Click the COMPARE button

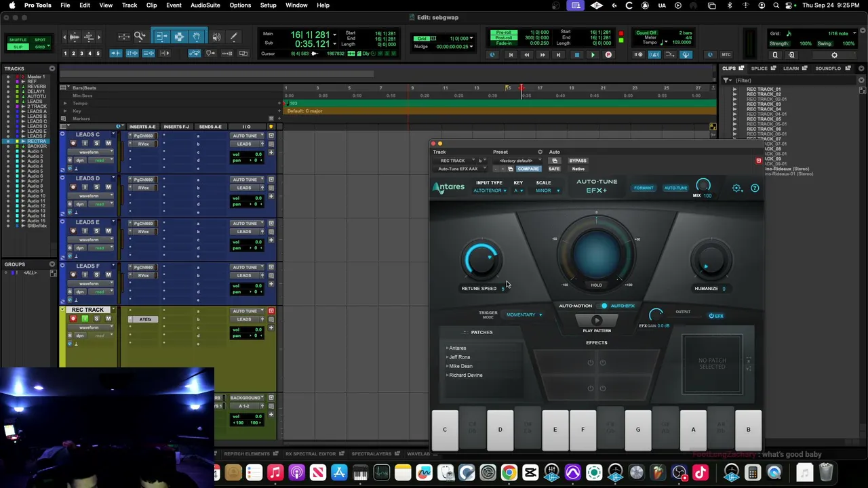tap(528, 169)
